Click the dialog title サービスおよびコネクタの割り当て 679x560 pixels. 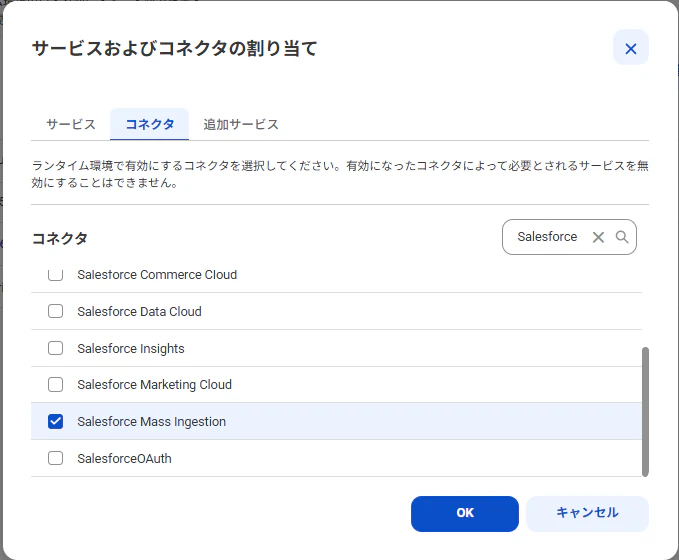(175, 48)
